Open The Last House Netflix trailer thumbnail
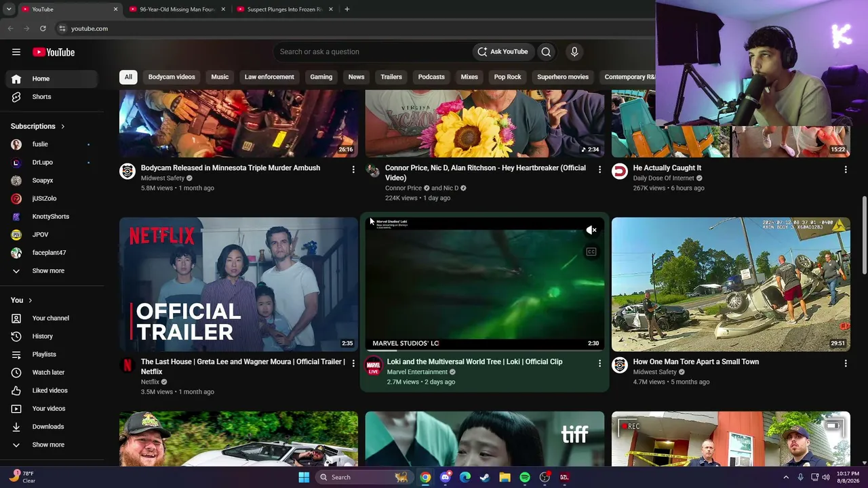 click(x=239, y=285)
